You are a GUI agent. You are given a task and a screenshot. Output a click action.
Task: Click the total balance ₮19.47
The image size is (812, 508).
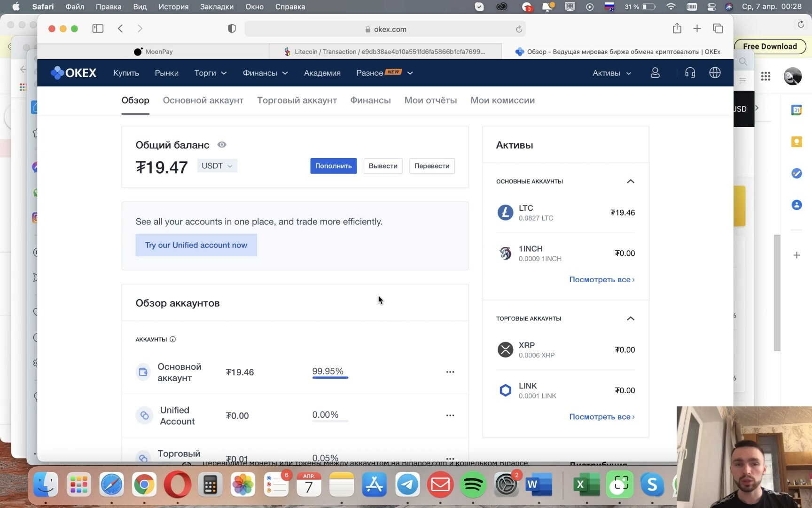(x=161, y=167)
